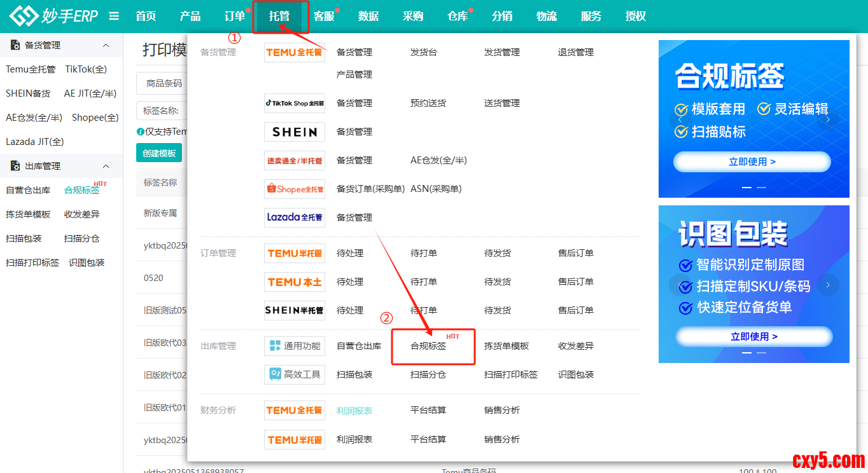Toggle the sidebar hamburger menu icon
This screenshot has width=868, height=473.
coord(114,16)
